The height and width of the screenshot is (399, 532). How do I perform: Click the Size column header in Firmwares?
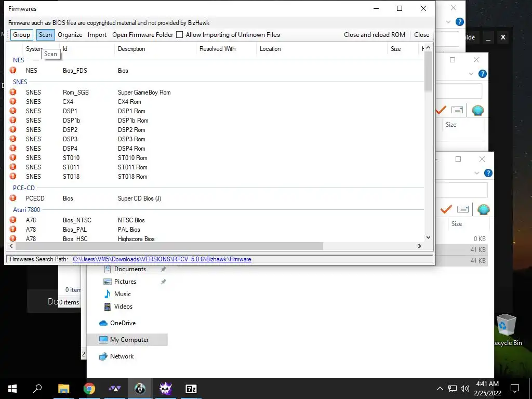[x=395, y=48]
